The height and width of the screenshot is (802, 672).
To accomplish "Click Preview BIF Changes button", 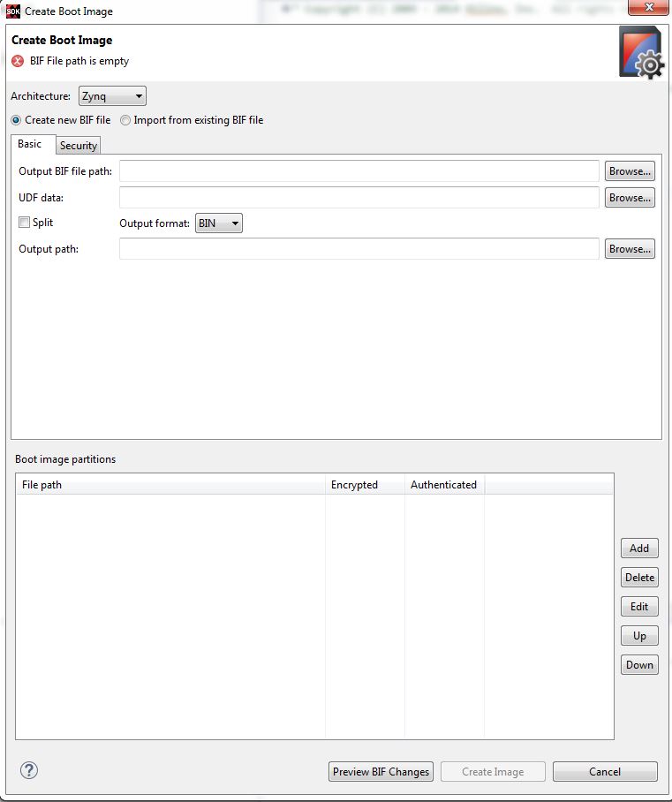I will pos(381,771).
